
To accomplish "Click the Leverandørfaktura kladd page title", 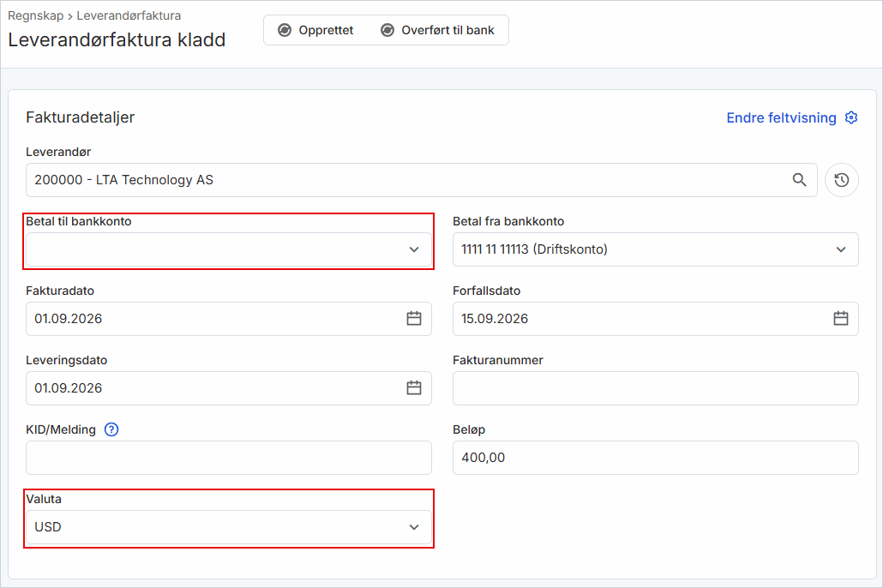I will [x=117, y=40].
